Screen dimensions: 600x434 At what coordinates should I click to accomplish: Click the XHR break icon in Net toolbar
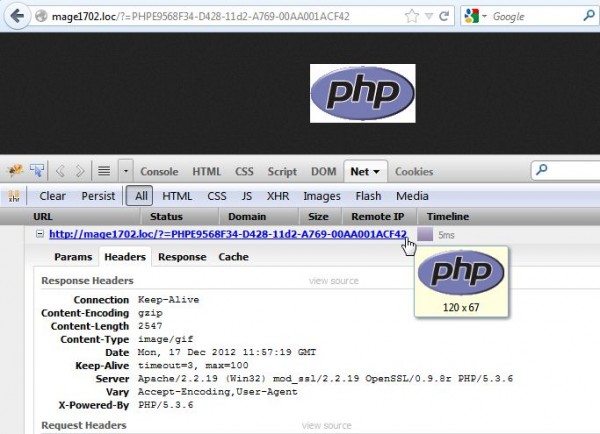tap(14, 196)
